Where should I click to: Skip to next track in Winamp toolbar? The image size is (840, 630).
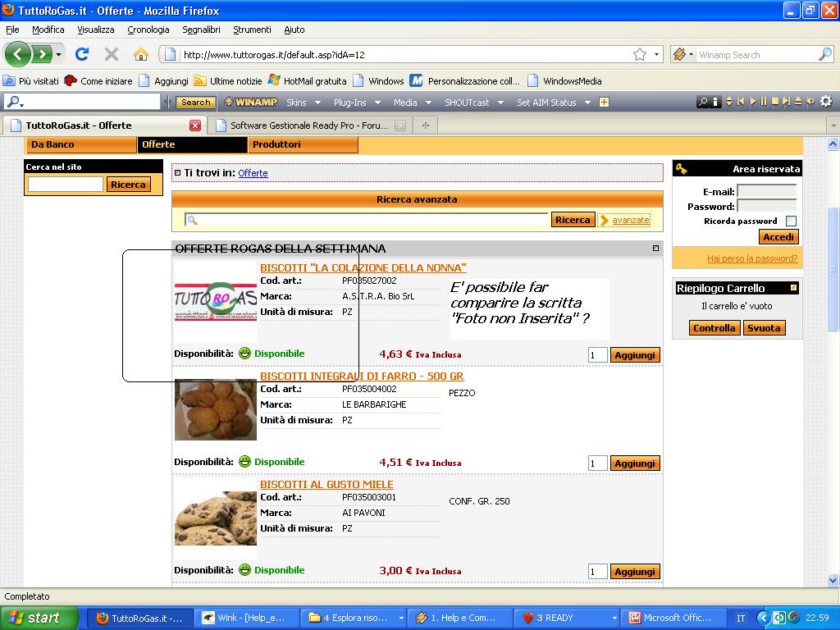pos(786,102)
